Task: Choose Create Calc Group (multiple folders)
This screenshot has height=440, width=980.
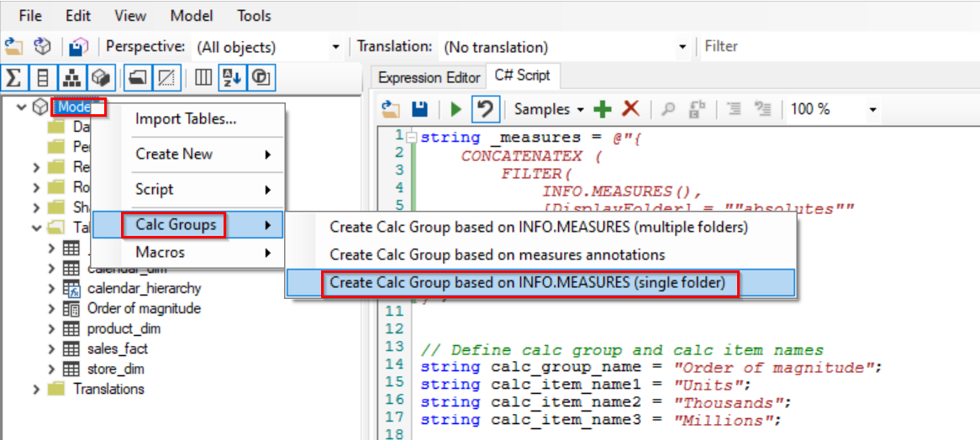Action: click(540, 228)
